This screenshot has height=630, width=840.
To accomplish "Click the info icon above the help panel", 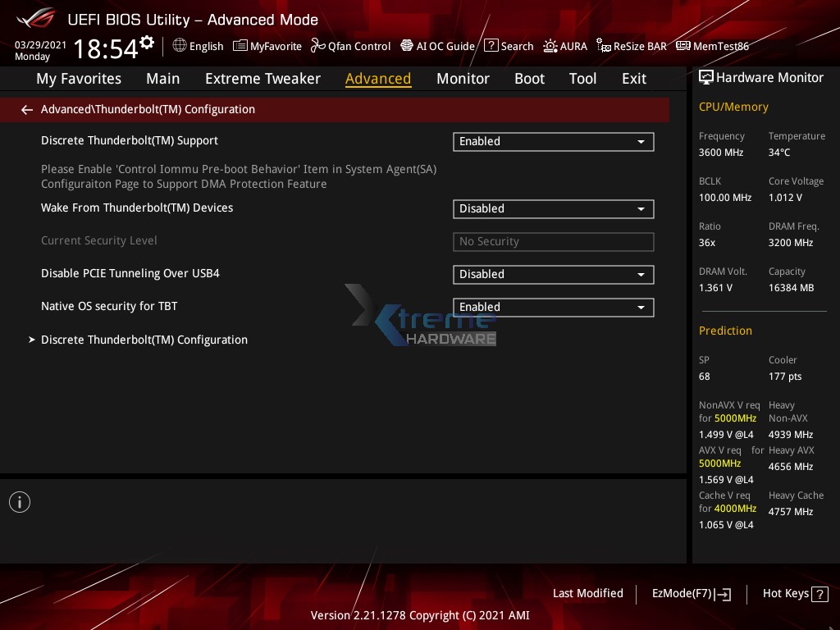I will click(20, 501).
